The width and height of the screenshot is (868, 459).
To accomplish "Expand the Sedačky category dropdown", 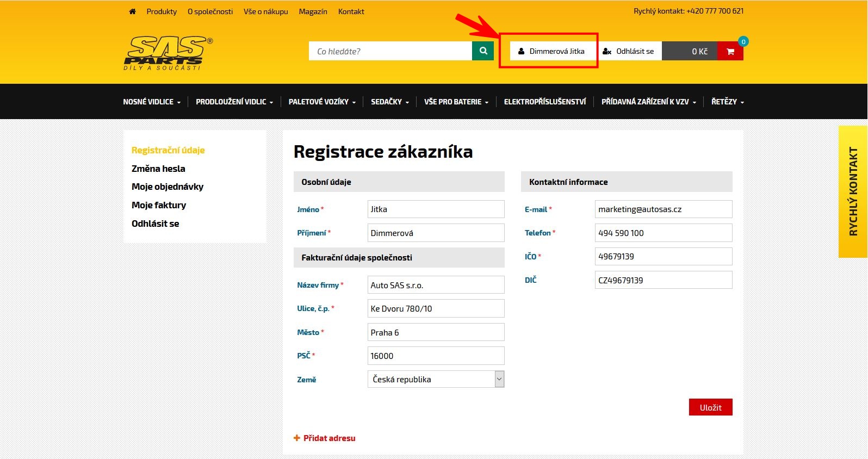I will coord(390,102).
